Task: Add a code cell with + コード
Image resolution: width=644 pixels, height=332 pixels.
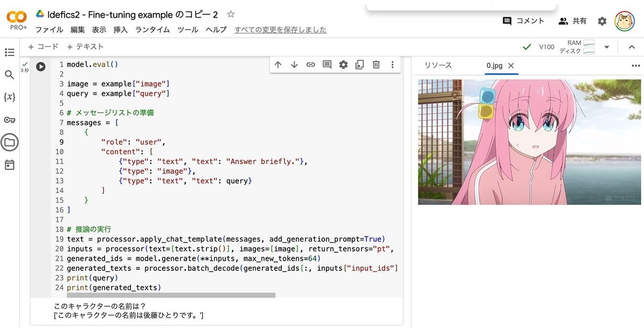Action: tap(43, 47)
